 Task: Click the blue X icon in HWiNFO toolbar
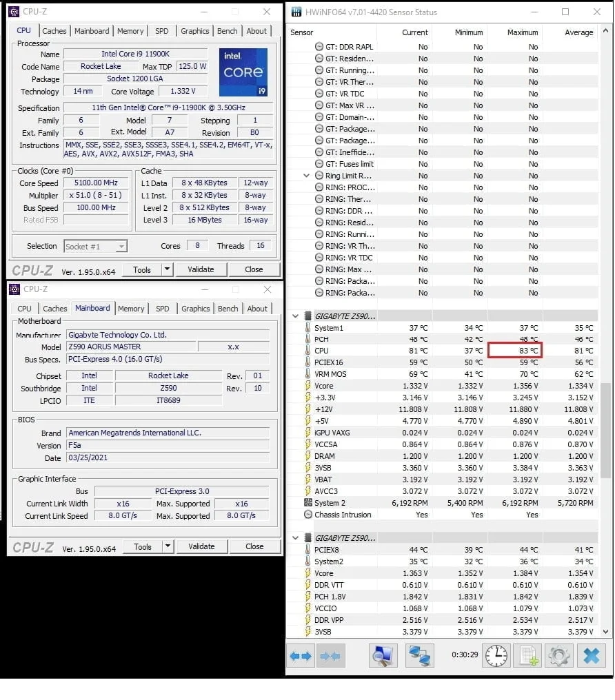pyautogui.click(x=591, y=656)
